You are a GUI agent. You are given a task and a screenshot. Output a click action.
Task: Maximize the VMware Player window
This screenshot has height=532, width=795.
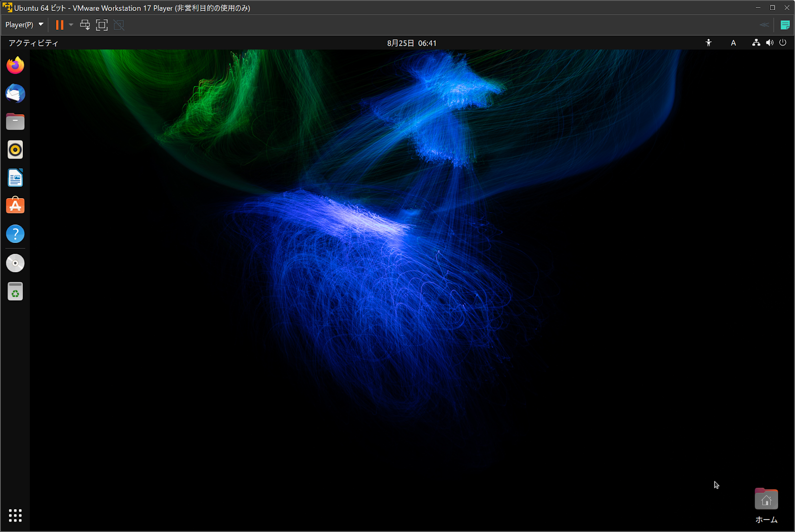(x=772, y=7)
